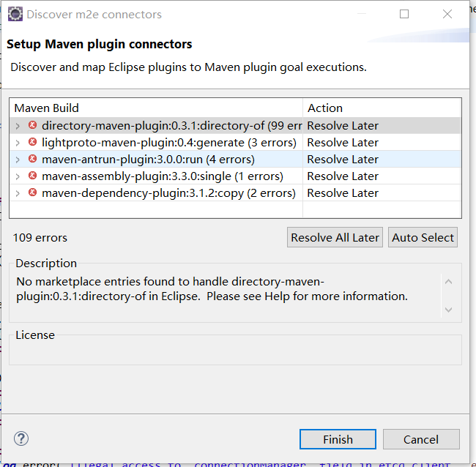Expand the maven-antrun-plugin:3.0.0:run entry

pos(18,160)
